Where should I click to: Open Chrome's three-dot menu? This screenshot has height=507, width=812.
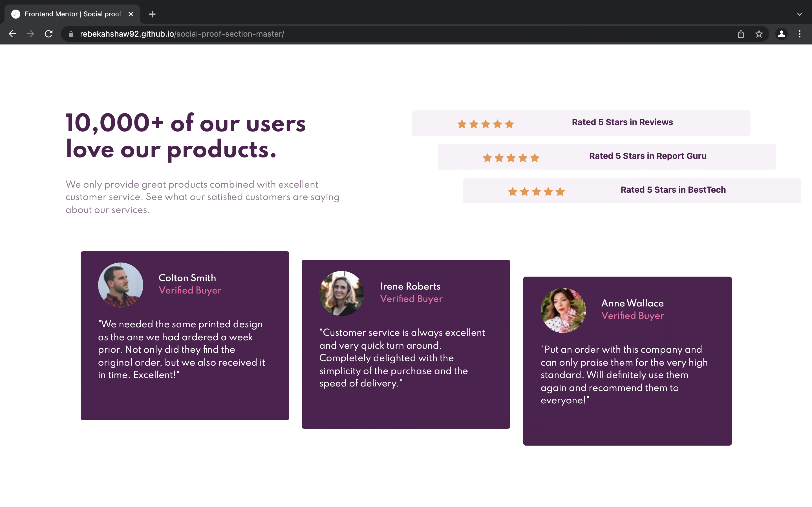(800, 34)
